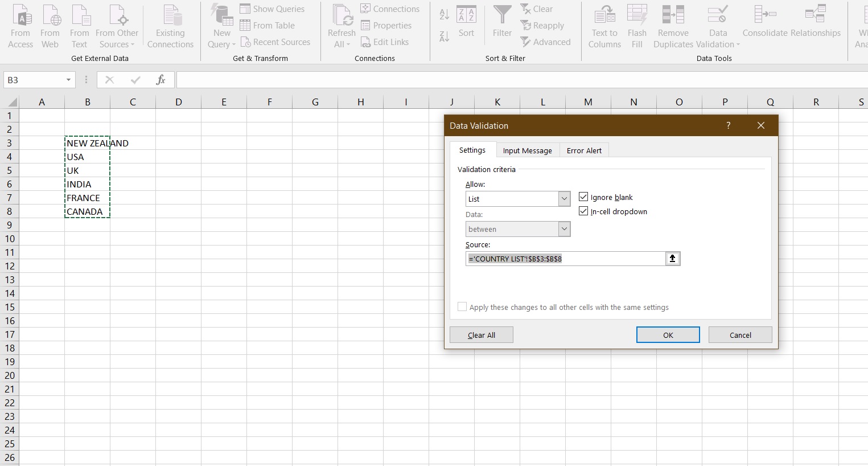Click Show Queries
This screenshot has width=868, height=466.
(272, 9)
